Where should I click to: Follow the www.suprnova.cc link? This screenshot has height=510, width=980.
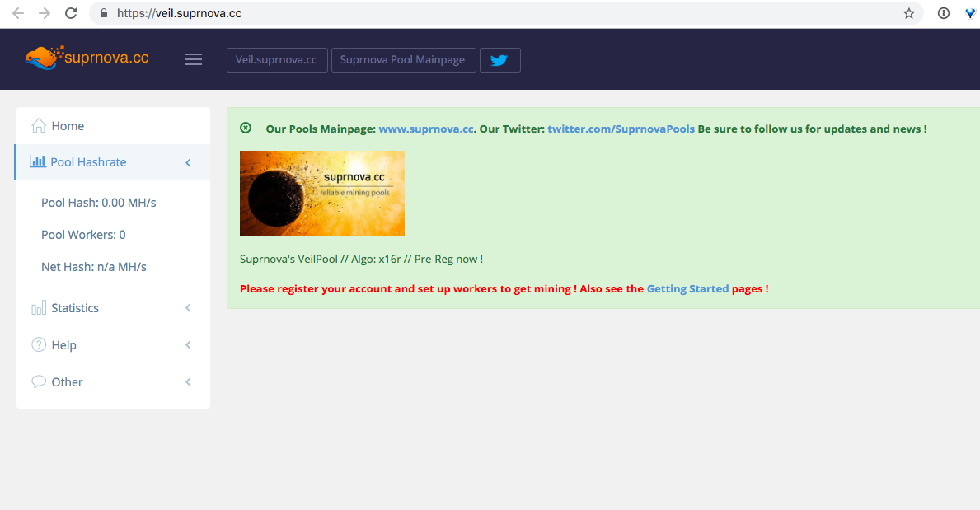click(x=426, y=129)
